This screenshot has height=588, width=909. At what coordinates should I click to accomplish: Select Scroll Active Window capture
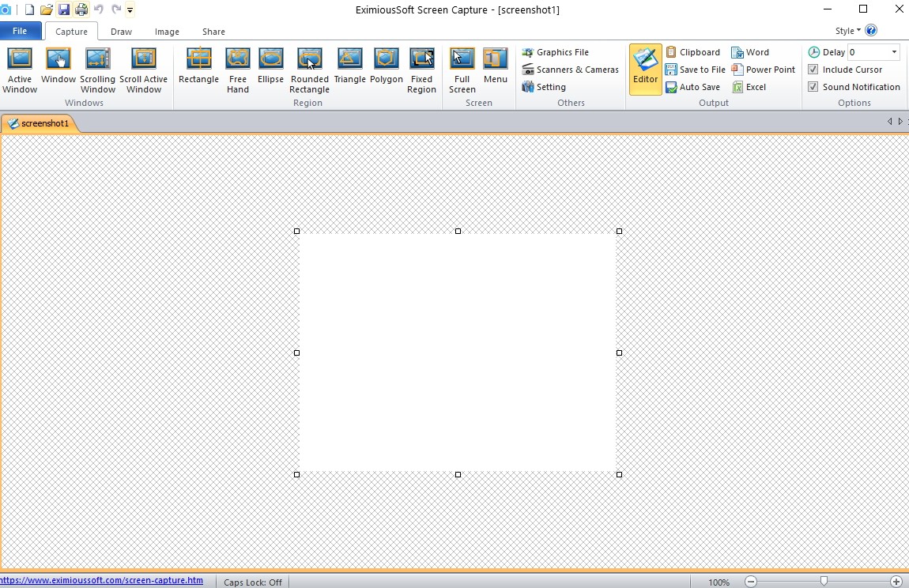point(143,71)
